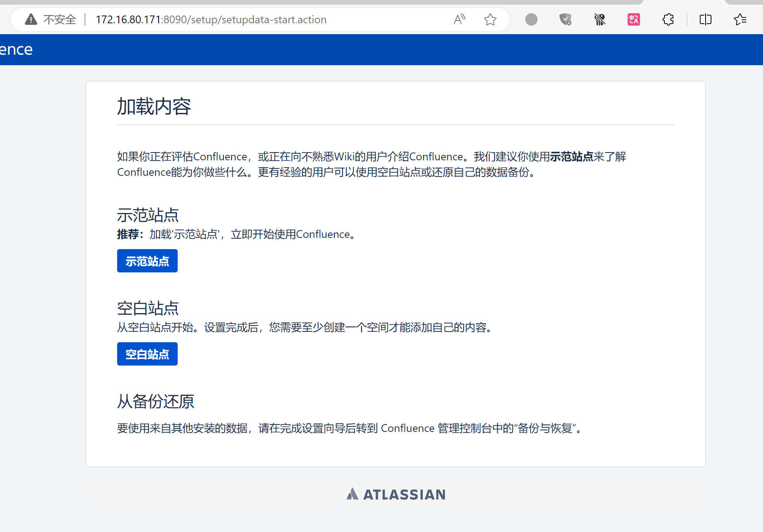Click the Confluence logo text in header
The width and height of the screenshot is (763, 532).
coord(16,49)
